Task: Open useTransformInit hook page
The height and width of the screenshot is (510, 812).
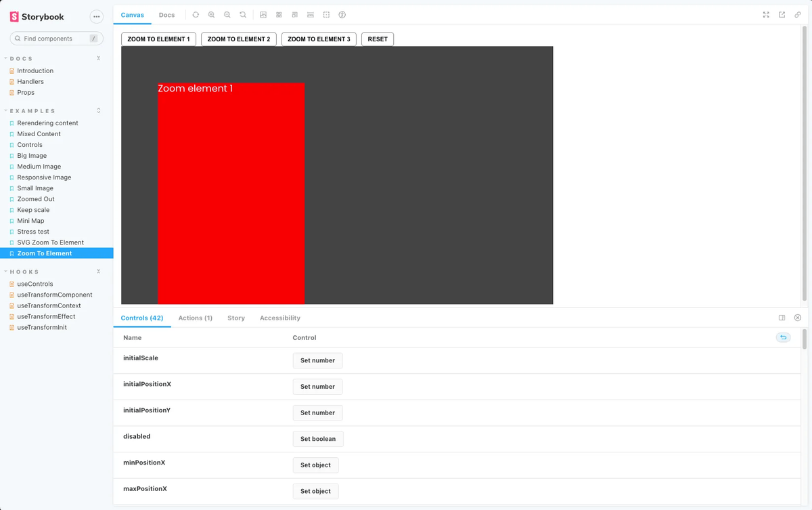Action: point(42,328)
